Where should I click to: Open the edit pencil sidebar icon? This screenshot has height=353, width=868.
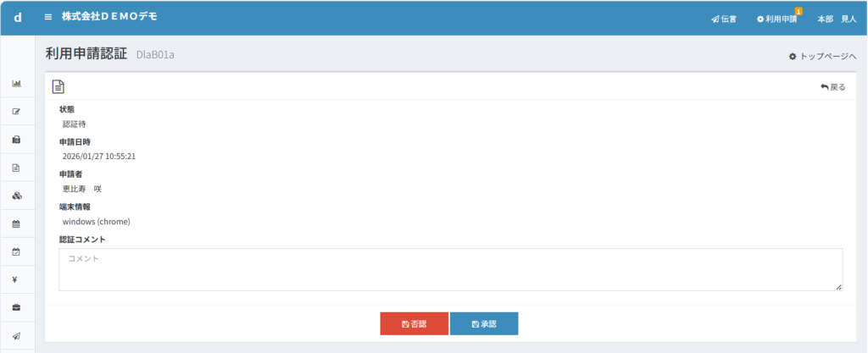click(16, 112)
